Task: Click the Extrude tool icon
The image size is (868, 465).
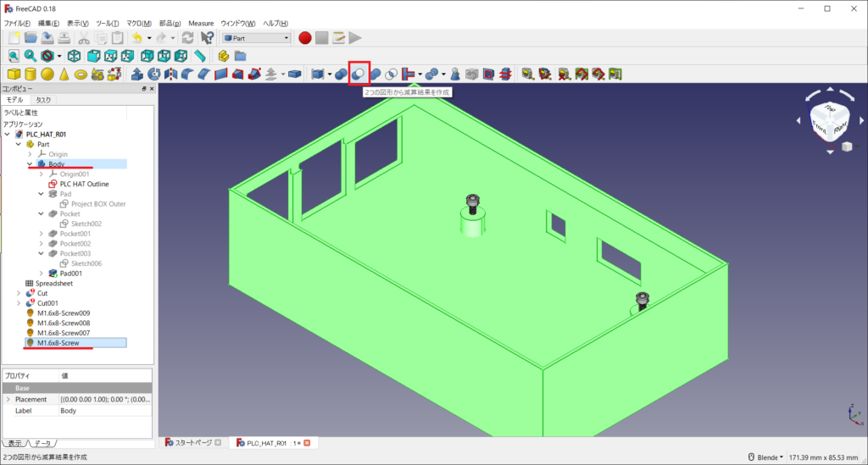Action: click(136, 75)
